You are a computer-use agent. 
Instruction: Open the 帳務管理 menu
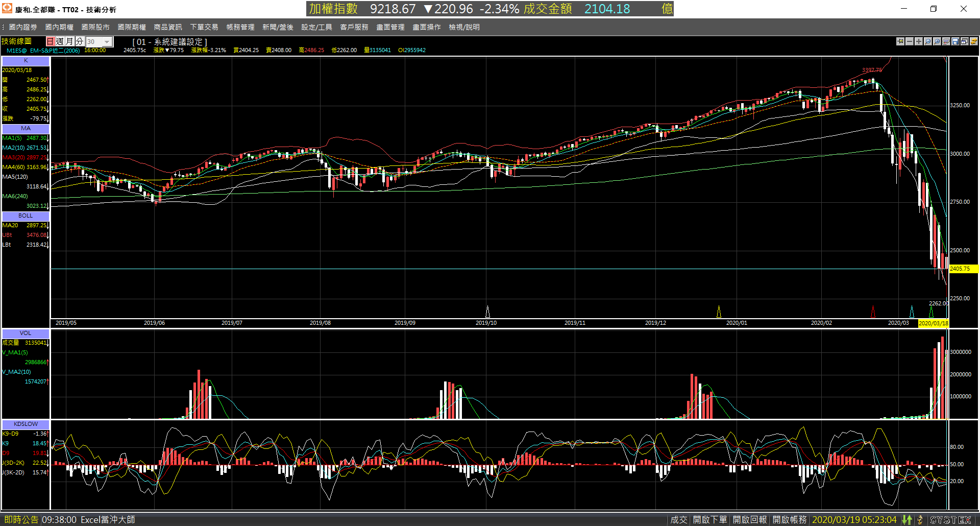click(x=240, y=27)
